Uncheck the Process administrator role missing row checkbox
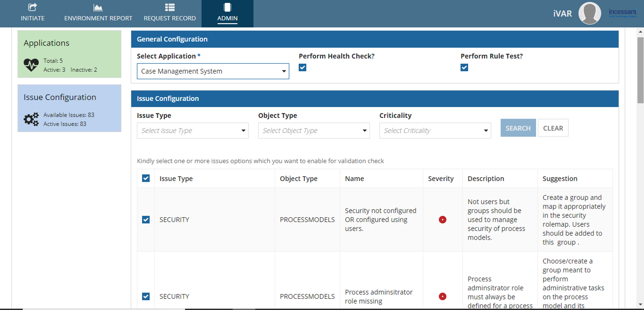This screenshot has height=310, width=644. point(146,296)
